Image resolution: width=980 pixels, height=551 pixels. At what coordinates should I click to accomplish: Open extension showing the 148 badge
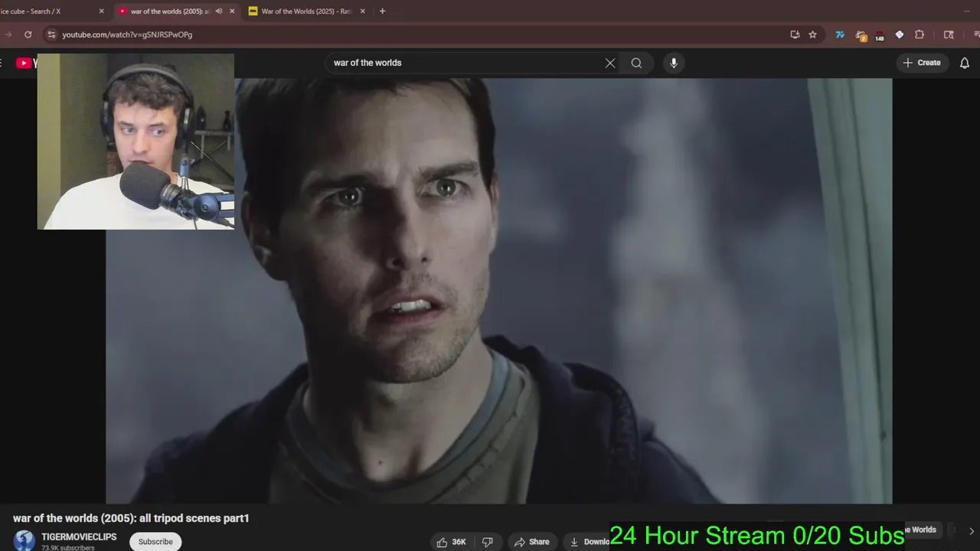tap(880, 35)
